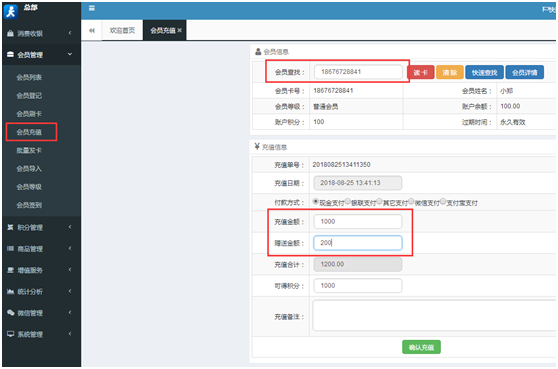558x369 pixels.
Task: Select 微信支付 payment radio button
Action: (x=411, y=201)
